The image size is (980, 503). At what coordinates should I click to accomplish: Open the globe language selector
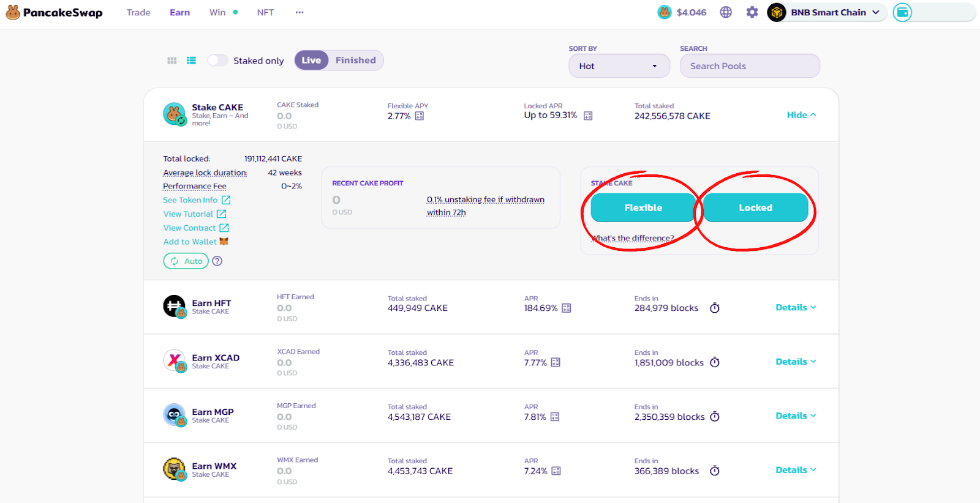click(726, 12)
